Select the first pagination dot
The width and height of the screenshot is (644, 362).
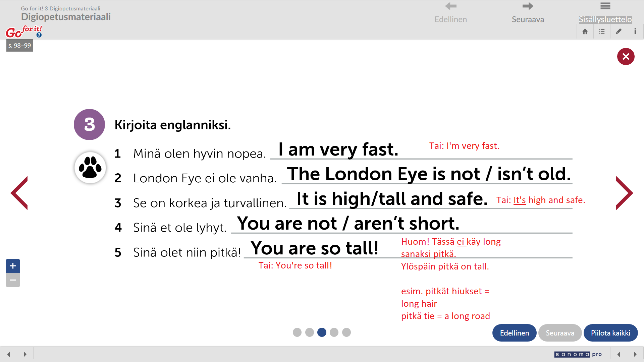click(297, 332)
